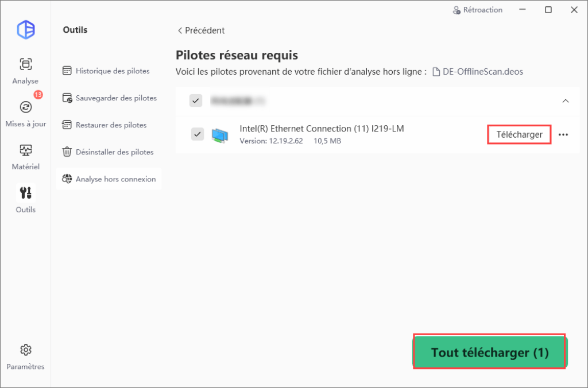
Task: Open the Matériel hardware icon
Action: [x=25, y=150]
